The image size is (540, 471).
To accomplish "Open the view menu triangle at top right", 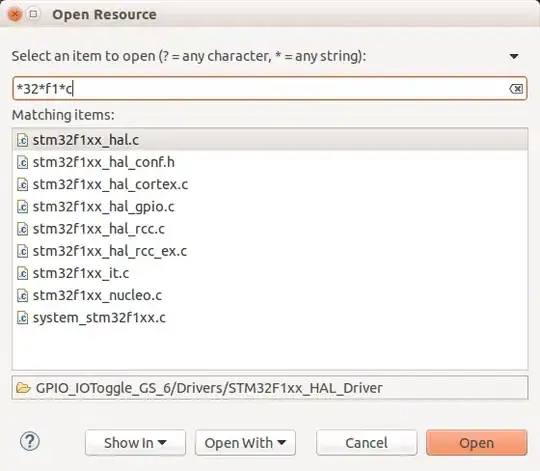I will tap(514, 56).
